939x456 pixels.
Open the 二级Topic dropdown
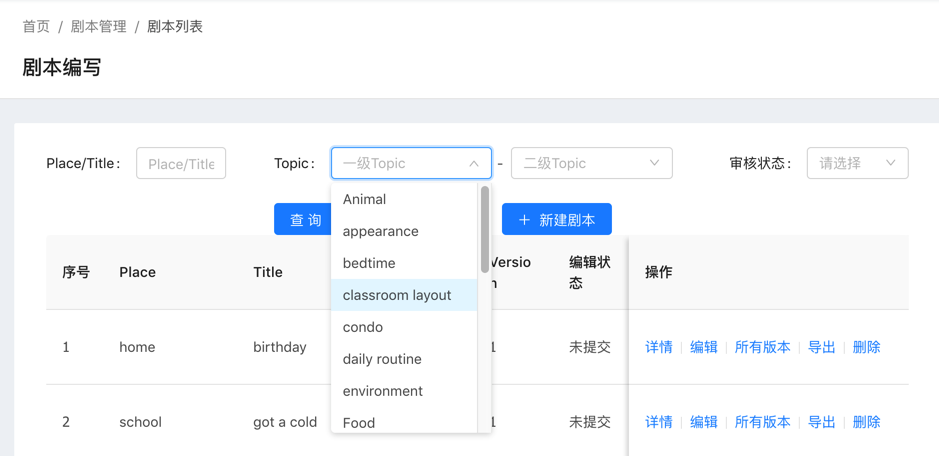coord(591,163)
